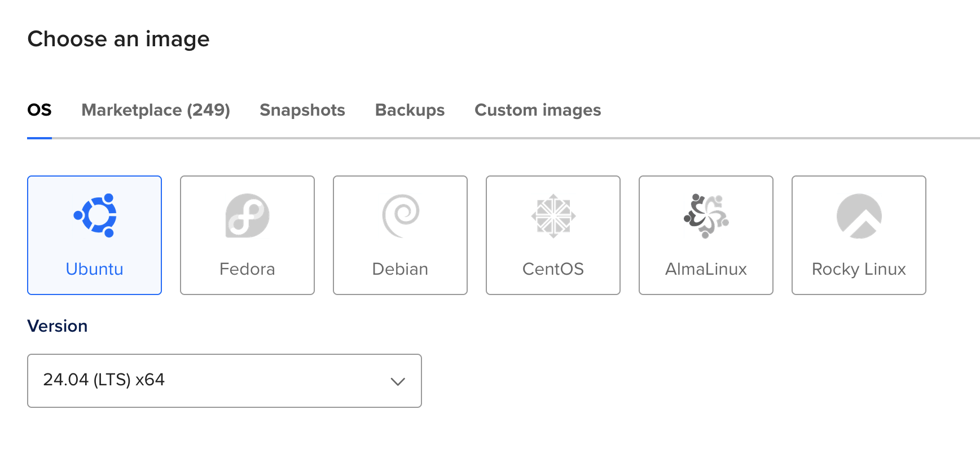980x453 pixels.
Task: Click the Fedora logo icon
Action: click(247, 215)
